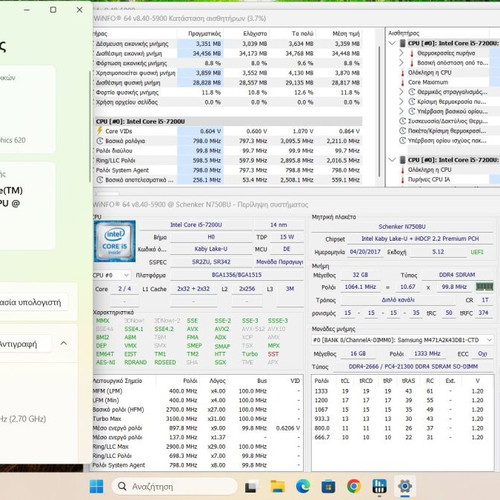This screenshot has height=500, width=500.
Task: Click the clock icon beside Υπέρβαση βασικού ορίου
Action: click(x=412, y=111)
